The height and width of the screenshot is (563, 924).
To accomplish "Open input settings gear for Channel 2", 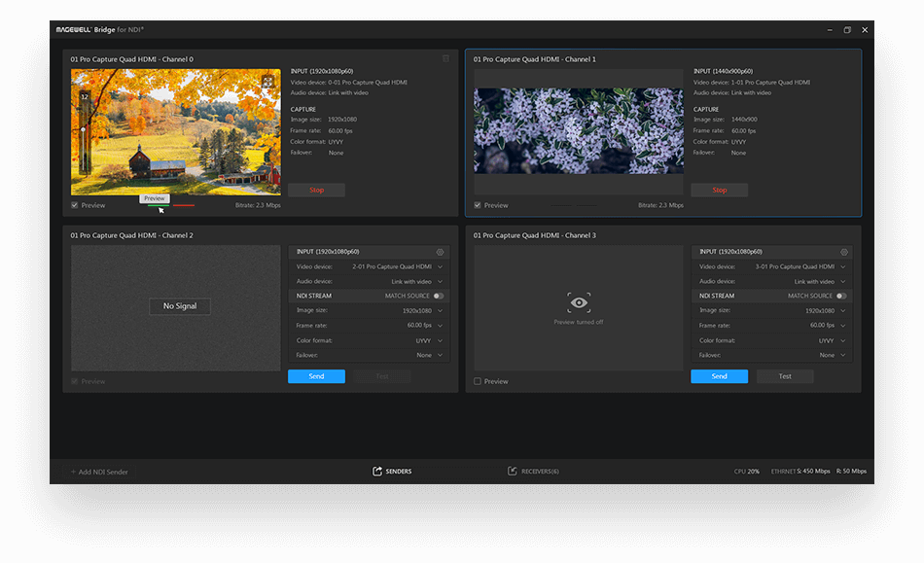I will pyautogui.click(x=440, y=252).
